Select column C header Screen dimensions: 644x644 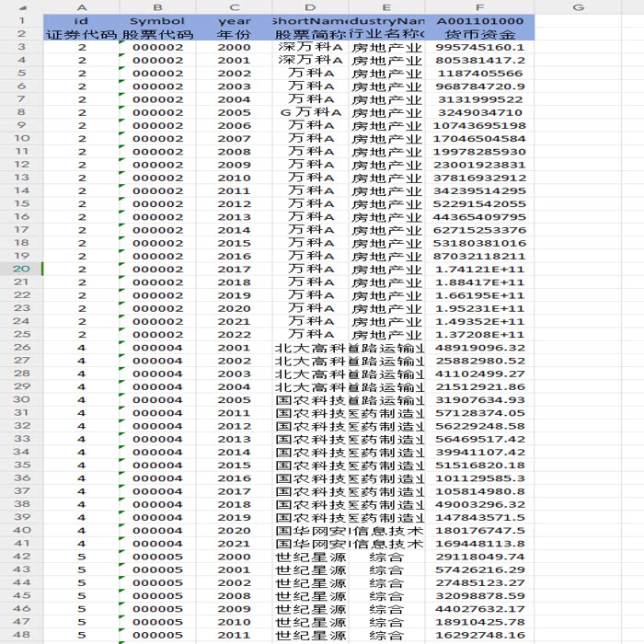[234, 7]
